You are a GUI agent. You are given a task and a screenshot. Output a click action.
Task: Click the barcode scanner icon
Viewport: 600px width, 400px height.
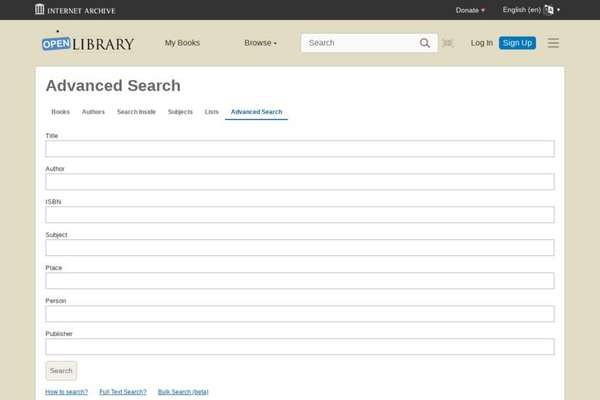click(x=447, y=43)
